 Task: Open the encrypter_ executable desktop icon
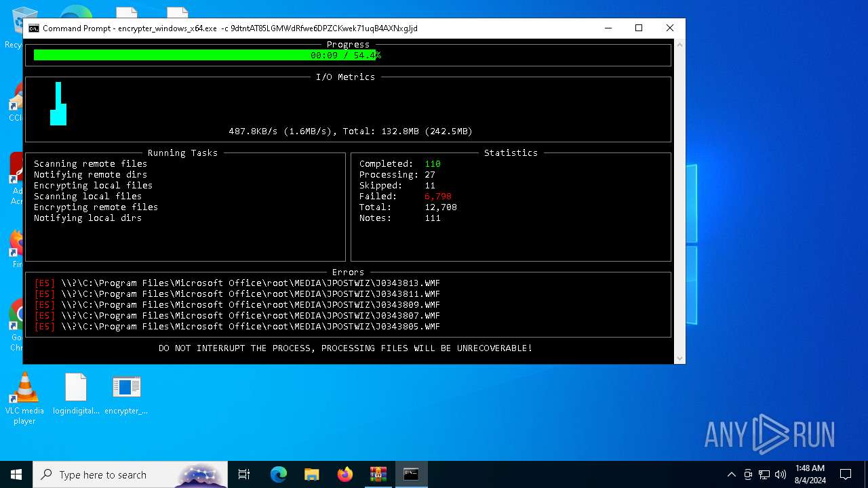pyautogui.click(x=126, y=394)
